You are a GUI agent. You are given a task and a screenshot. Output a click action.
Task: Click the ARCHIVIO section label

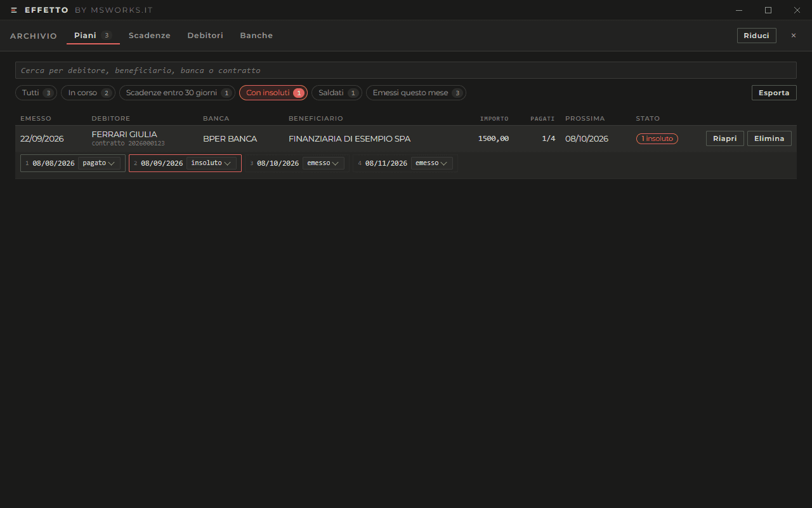34,36
